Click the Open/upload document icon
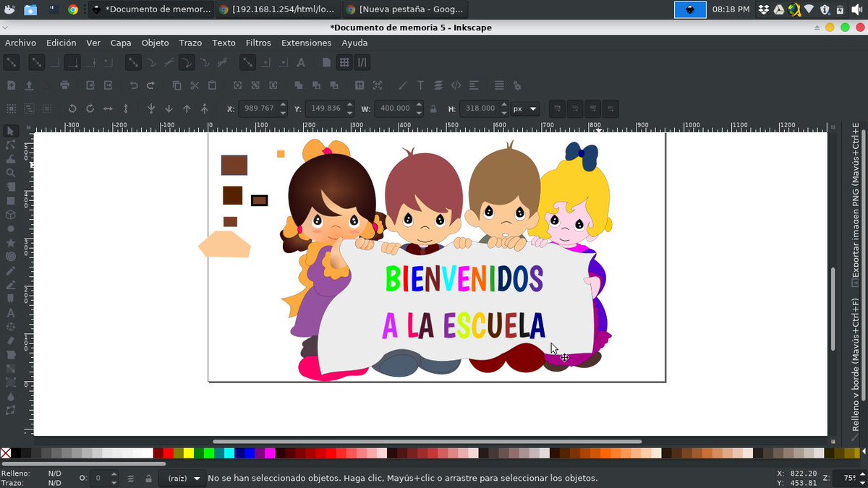 pos(29,85)
